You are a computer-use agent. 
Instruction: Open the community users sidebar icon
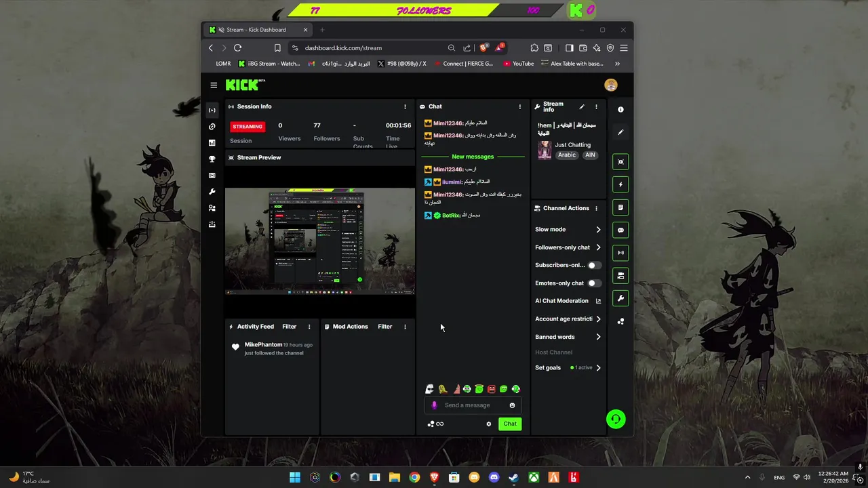[x=212, y=208]
